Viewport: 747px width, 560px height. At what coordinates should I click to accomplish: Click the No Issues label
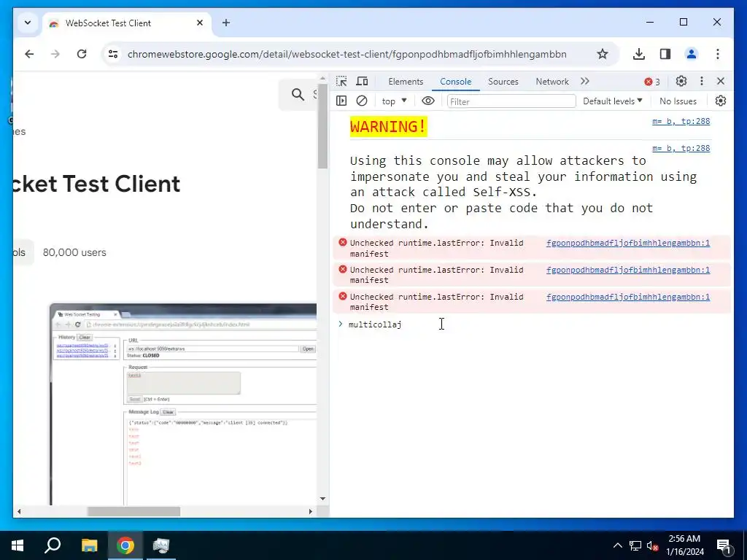pos(678,101)
